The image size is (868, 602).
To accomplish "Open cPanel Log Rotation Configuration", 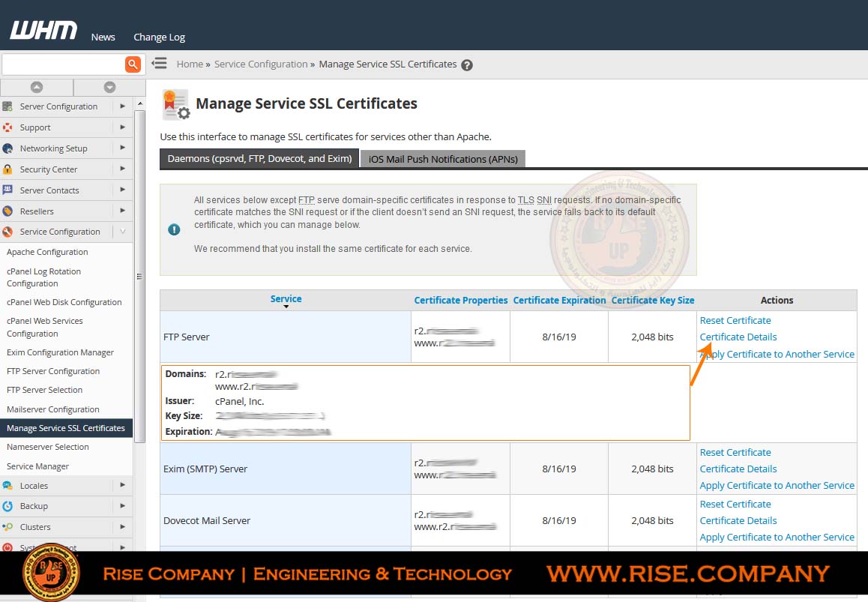I will (43, 277).
